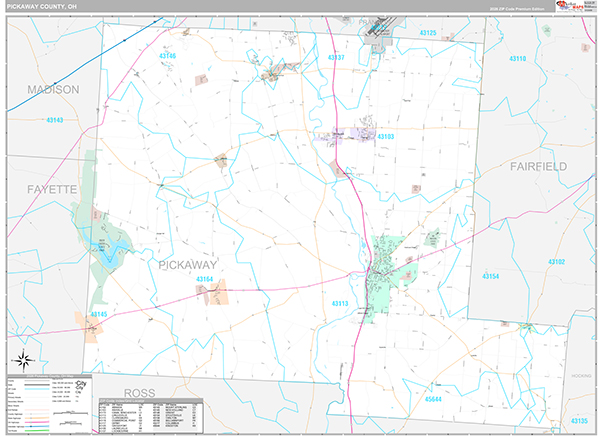This screenshot has height=436, width=600.
Task: Select ZIP code label 43135
Action: pos(579,421)
